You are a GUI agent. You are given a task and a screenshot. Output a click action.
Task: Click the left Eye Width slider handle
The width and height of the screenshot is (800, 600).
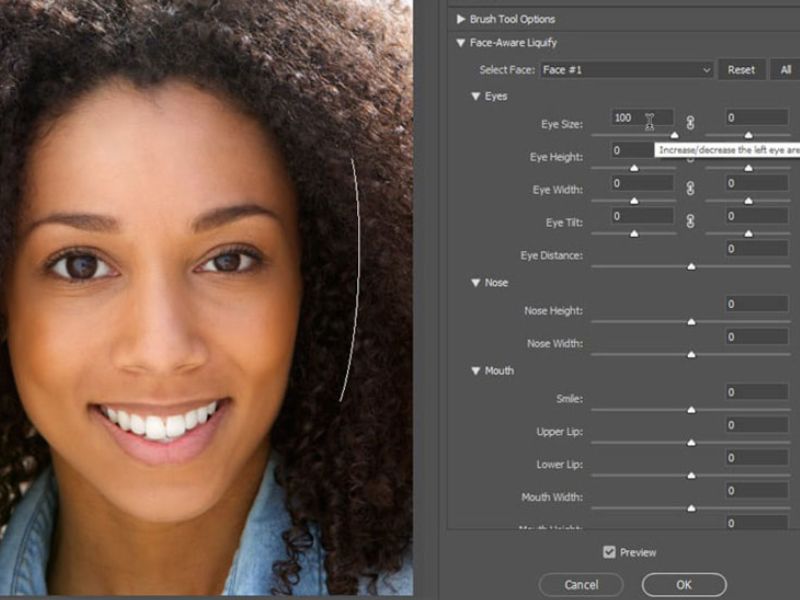634,201
